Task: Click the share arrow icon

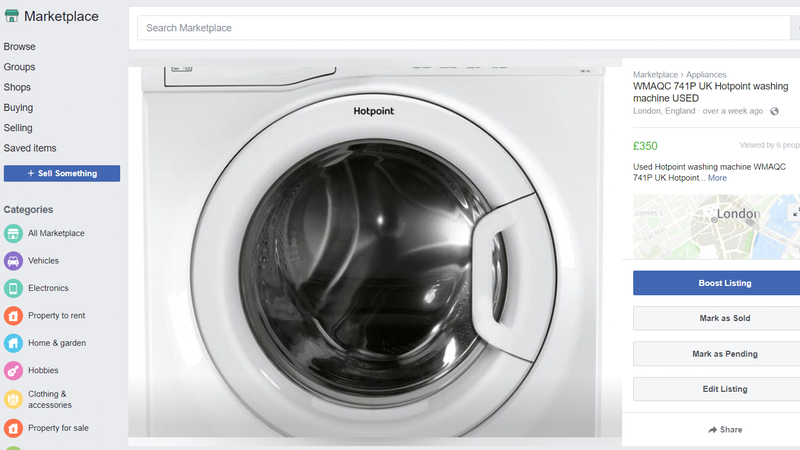Action: point(712,430)
